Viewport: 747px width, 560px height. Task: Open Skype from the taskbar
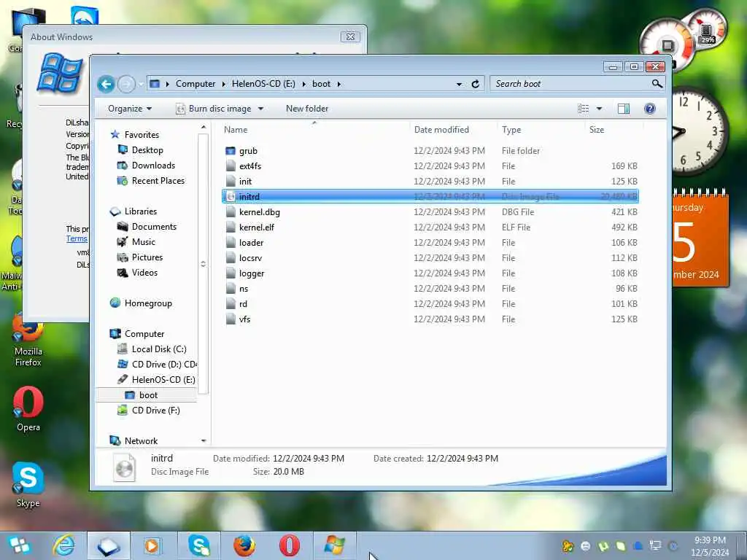click(199, 545)
